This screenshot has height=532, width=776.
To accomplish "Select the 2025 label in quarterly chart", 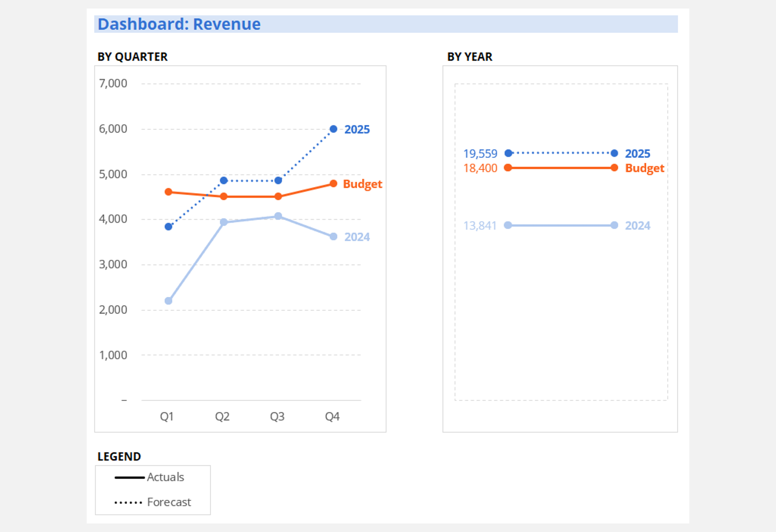I will point(357,130).
